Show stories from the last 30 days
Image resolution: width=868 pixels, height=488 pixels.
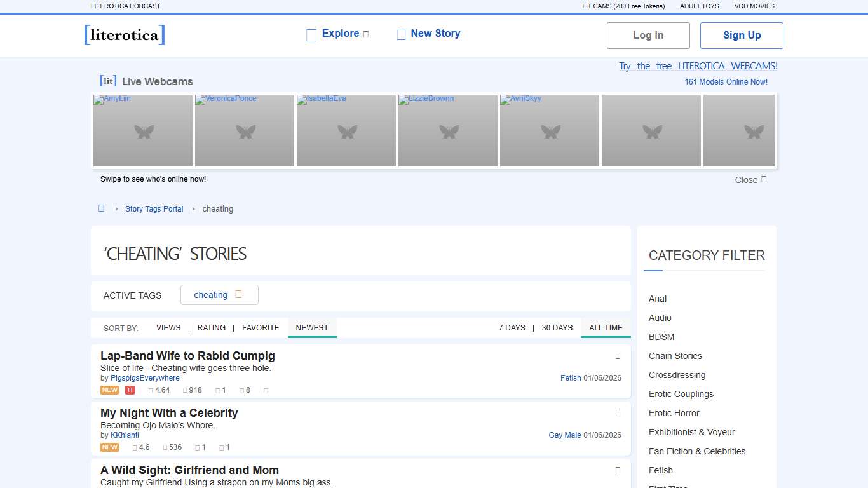[557, 328]
